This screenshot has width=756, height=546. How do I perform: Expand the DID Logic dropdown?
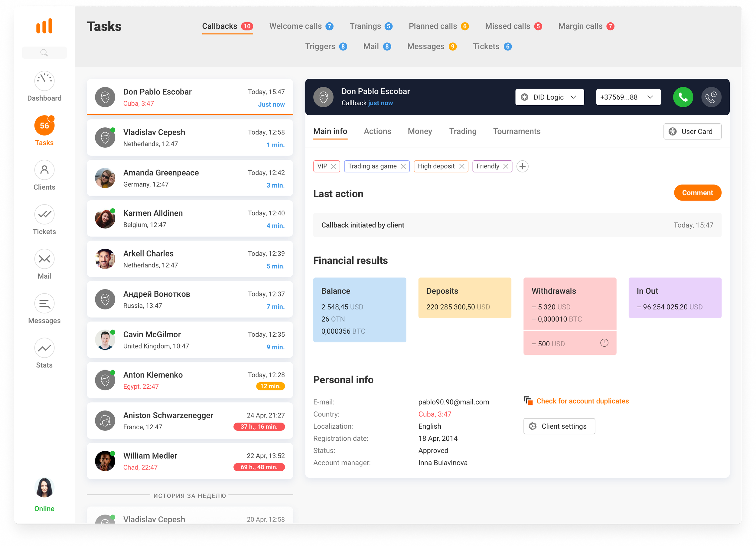point(549,97)
